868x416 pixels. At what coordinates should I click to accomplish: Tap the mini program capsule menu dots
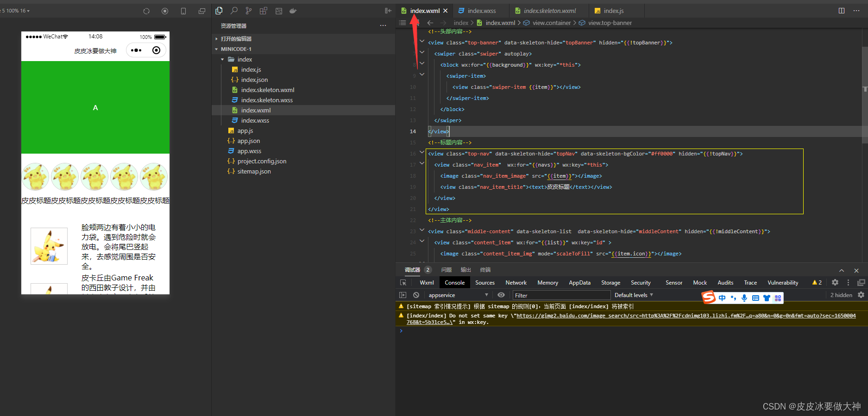(136, 50)
